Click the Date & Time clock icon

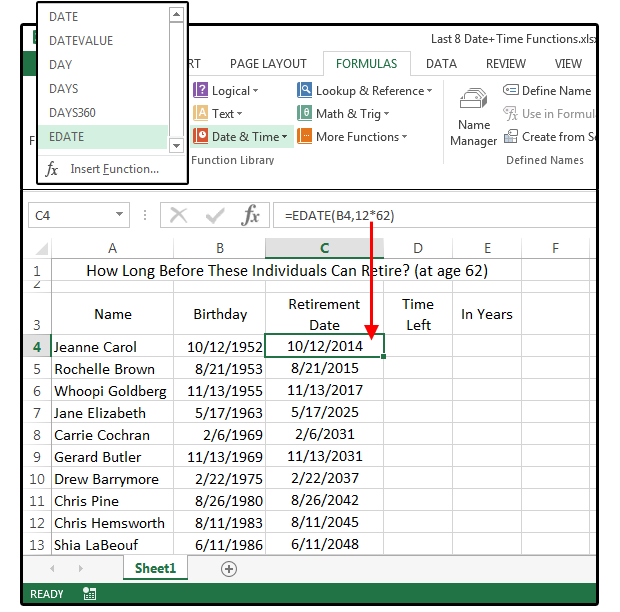pyautogui.click(x=200, y=136)
